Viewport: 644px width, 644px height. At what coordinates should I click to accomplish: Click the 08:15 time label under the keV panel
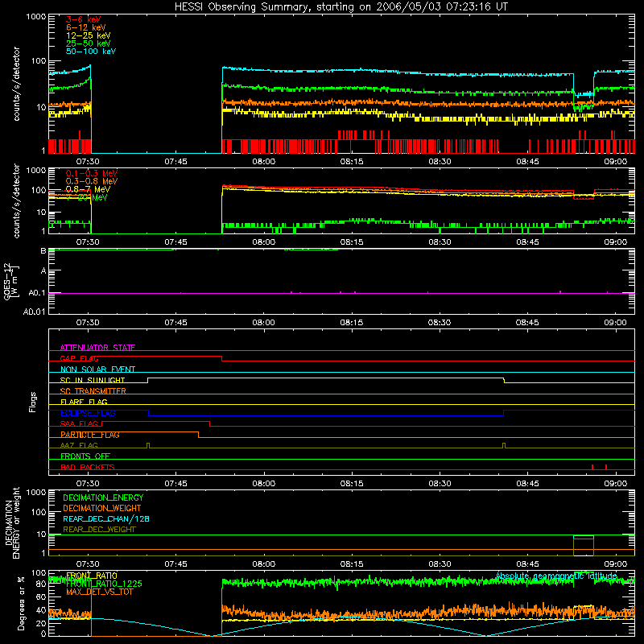pos(352,162)
